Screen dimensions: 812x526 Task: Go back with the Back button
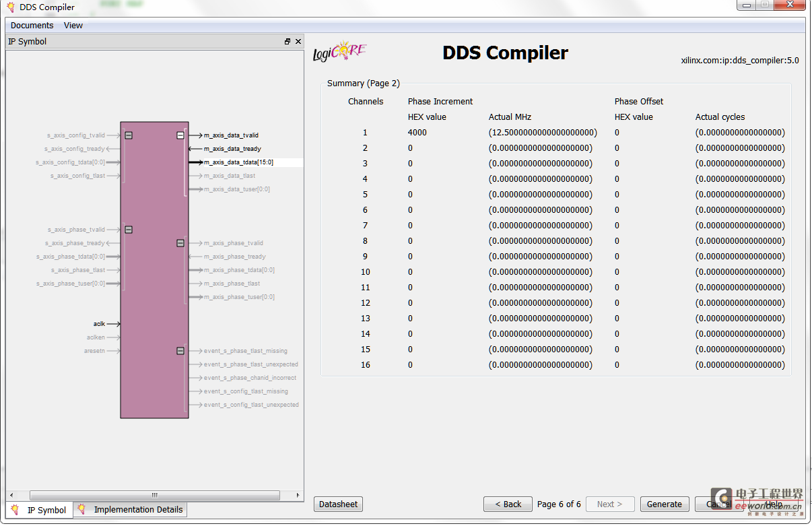(508, 504)
